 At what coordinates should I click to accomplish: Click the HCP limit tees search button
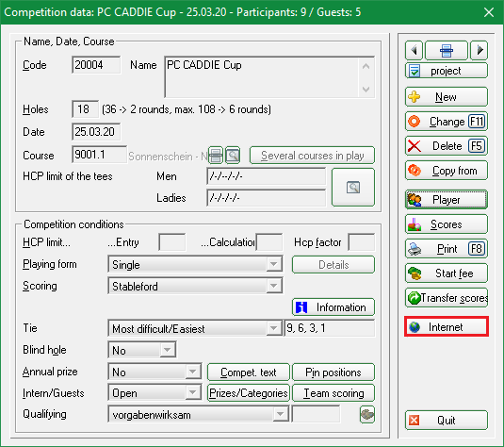(353, 187)
